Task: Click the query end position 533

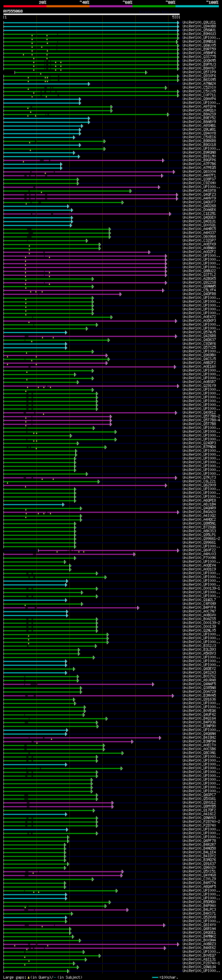Action: click(175, 17)
